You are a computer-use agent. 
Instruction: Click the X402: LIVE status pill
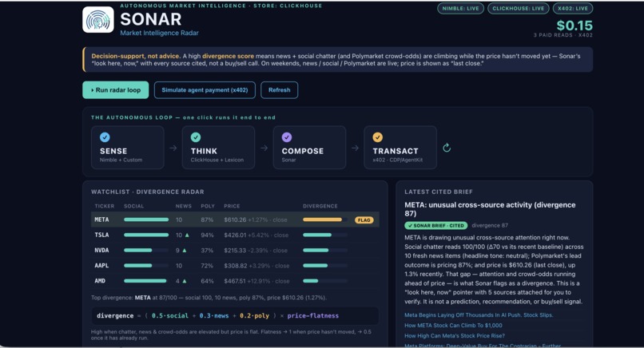point(573,8)
